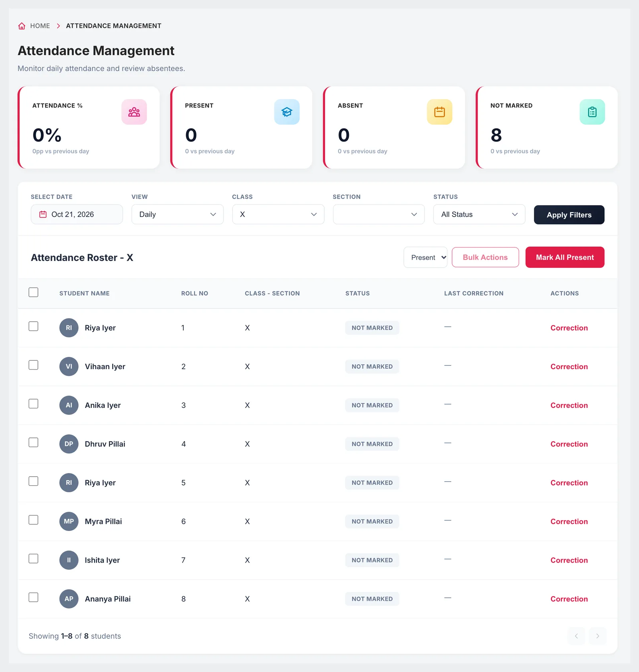Viewport: 639px width, 672px height.
Task: Click the pink group icon on Attendance % card
Action: click(x=134, y=112)
